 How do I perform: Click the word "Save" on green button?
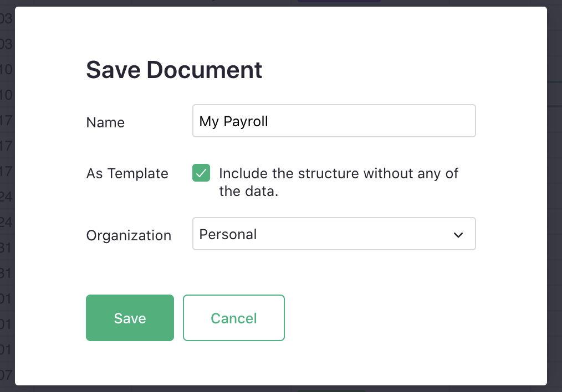coord(130,318)
